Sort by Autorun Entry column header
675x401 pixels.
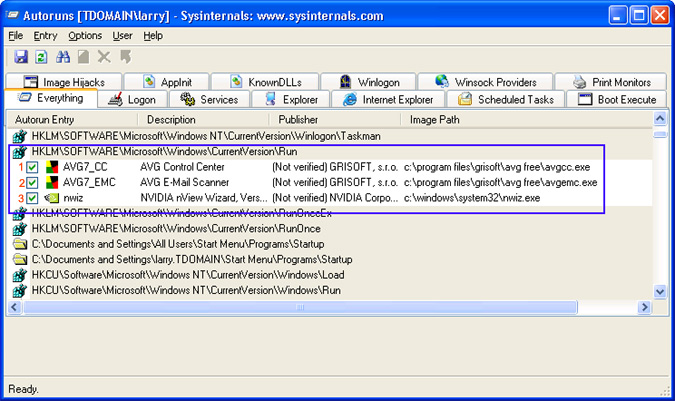point(72,120)
